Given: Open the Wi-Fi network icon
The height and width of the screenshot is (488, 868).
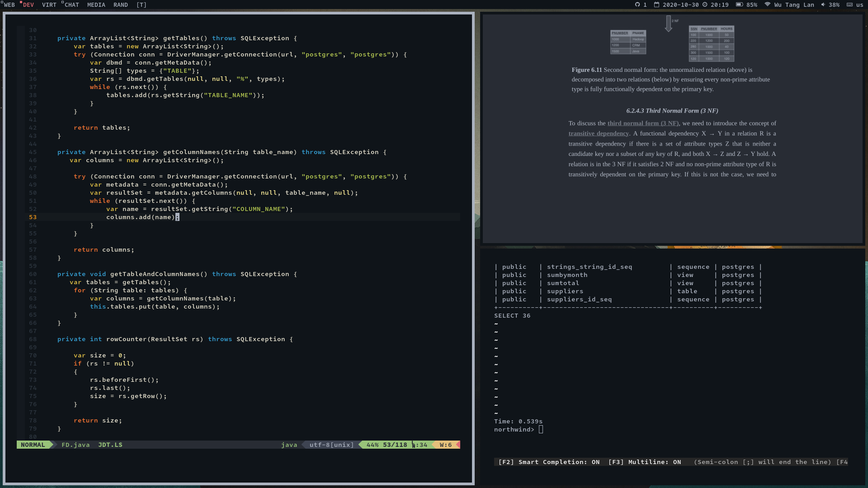Looking at the screenshot, I should [x=767, y=5].
